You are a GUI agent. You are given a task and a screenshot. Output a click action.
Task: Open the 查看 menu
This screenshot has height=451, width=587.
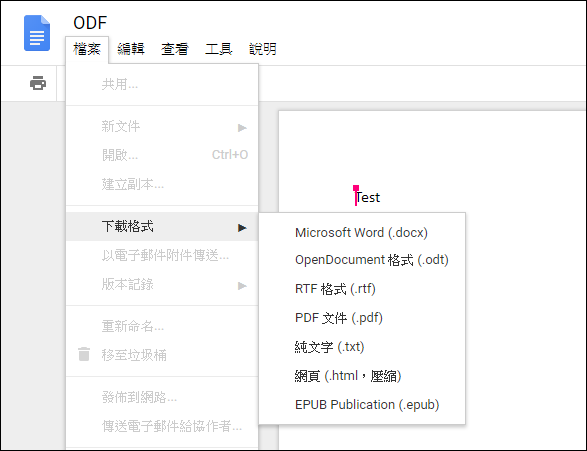pos(175,49)
